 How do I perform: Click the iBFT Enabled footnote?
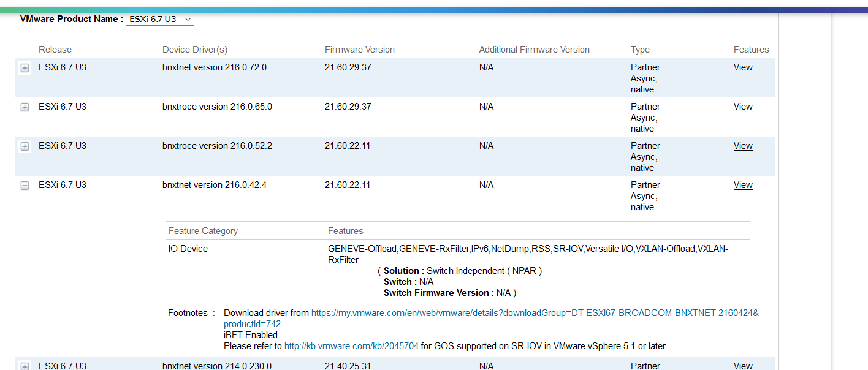click(251, 335)
